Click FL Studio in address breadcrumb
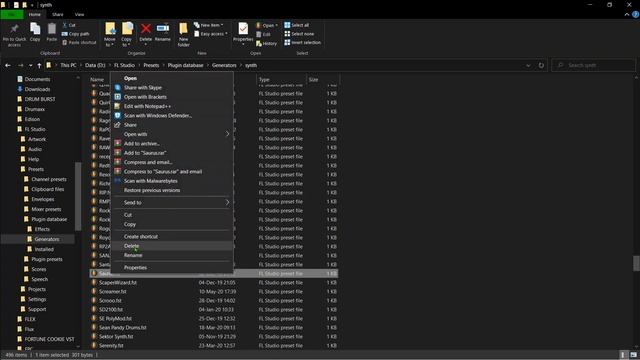640x360 pixels. click(124, 65)
